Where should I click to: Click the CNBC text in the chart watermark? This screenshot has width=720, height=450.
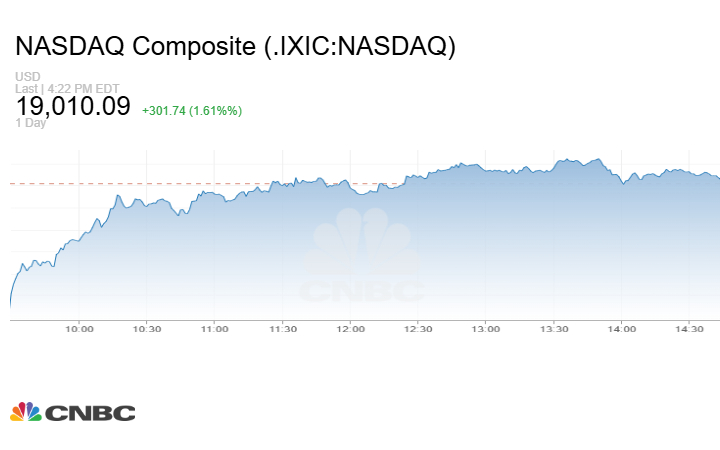pyautogui.click(x=363, y=292)
